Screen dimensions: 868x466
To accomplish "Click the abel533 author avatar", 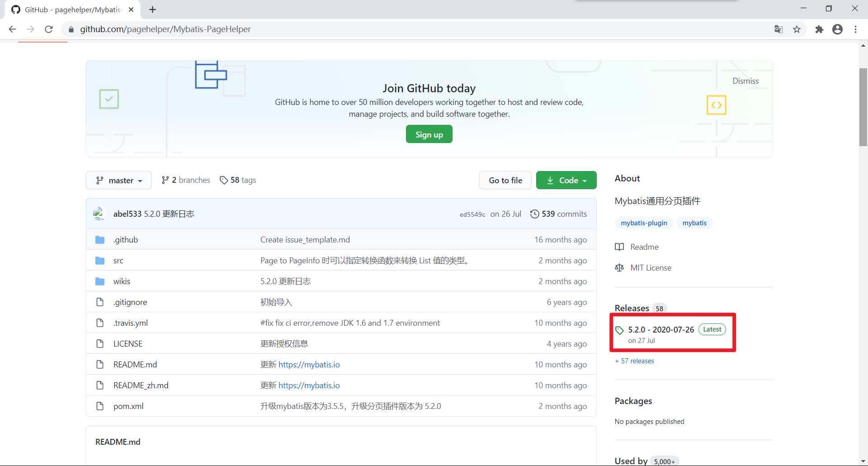I will click(99, 214).
